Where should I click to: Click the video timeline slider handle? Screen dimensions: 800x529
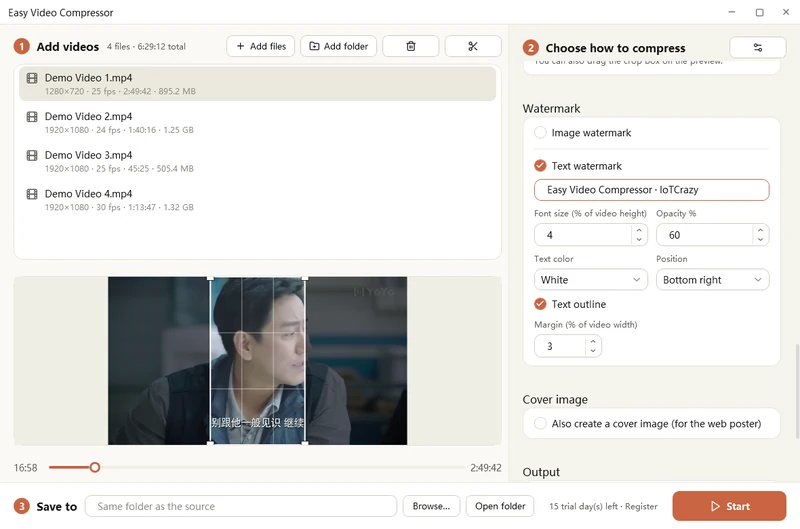coord(95,467)
